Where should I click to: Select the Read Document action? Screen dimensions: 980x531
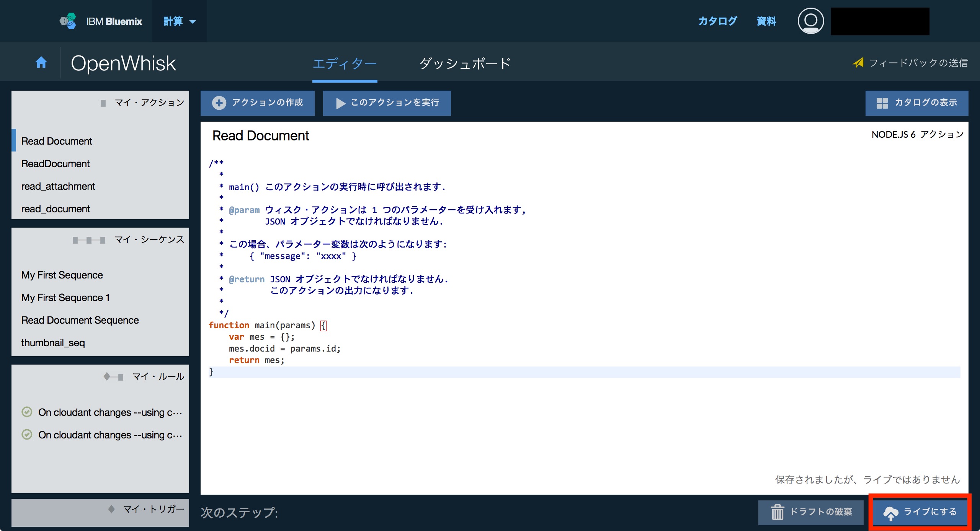[100, 141]
